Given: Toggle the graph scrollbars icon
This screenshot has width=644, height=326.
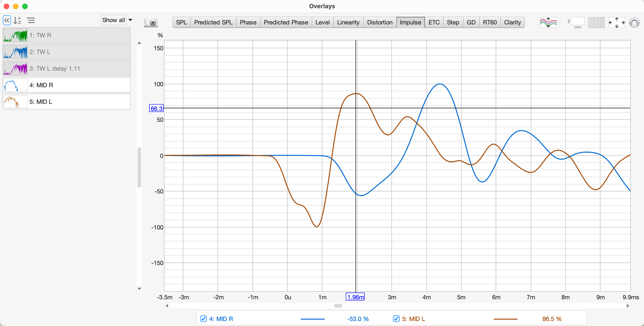Looking at the screenshot, I should coord(576,22).
